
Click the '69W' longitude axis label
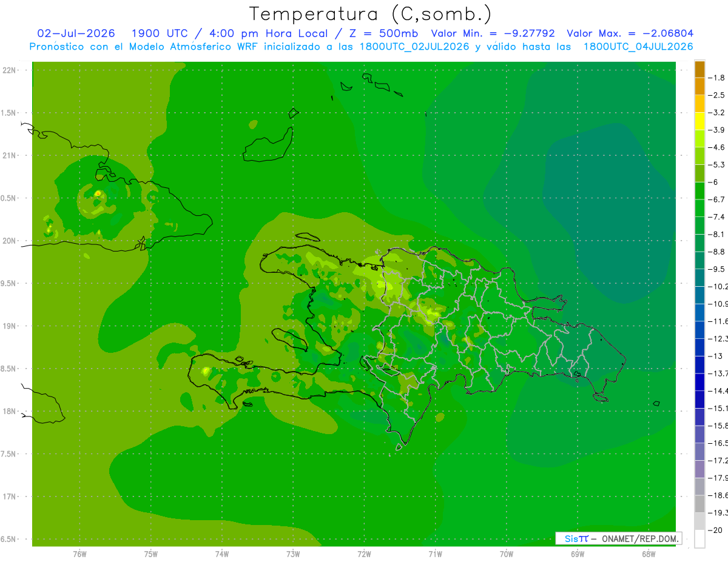point(578,554)
